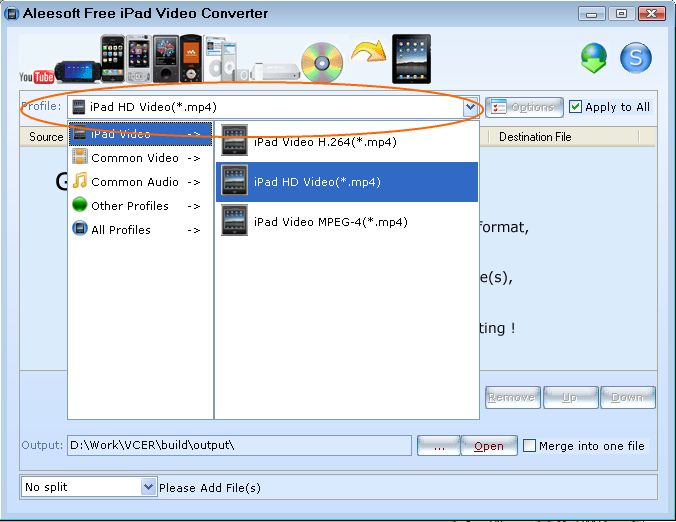
Task: Click the application icon in the title bar
Action: (12, 13)
